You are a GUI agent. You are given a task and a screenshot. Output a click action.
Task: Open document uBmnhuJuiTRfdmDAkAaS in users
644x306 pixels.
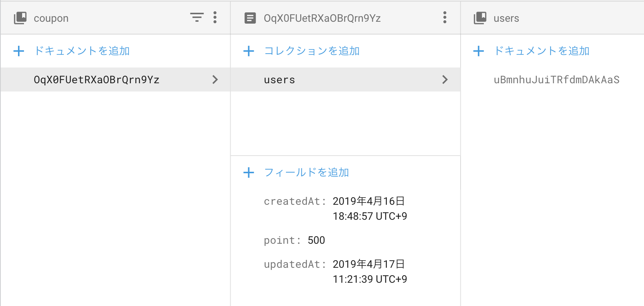click(556, 79)
